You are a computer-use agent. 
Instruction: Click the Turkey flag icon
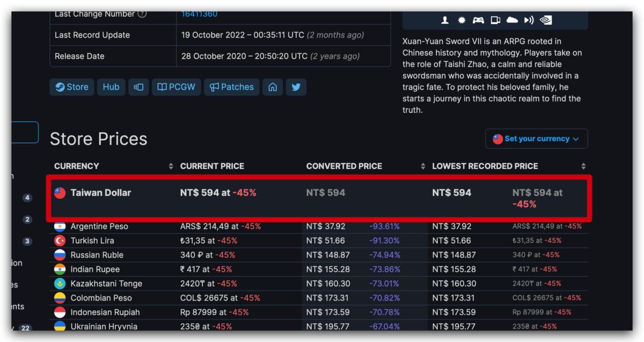(x=60, y=241)
